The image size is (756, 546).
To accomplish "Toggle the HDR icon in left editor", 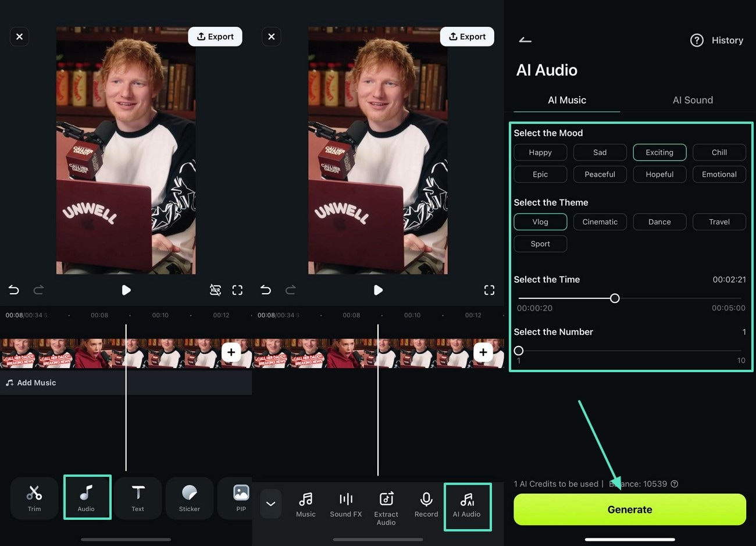I will [x=215, y=290].
